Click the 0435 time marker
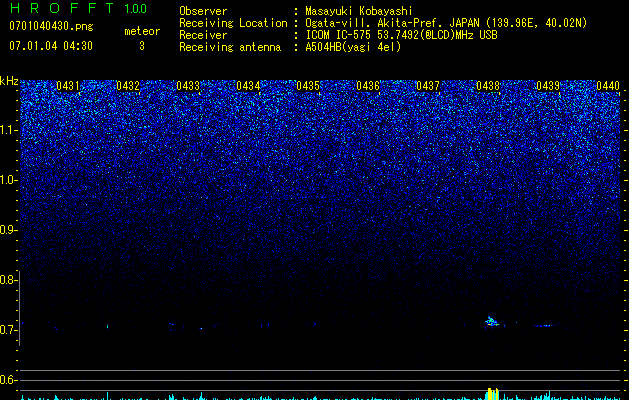The width and height of the screenshot is (629, 400). pyautogui.click(x=308, y=86)
